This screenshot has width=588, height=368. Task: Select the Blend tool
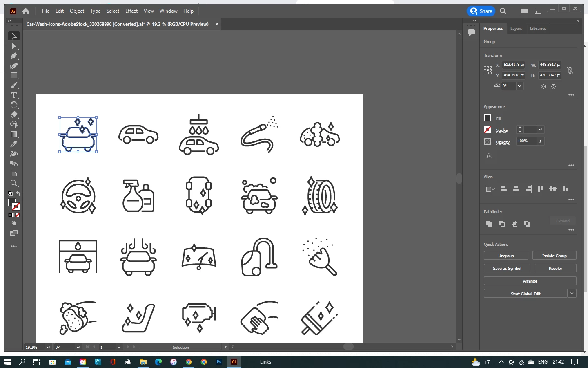(14, 164)
